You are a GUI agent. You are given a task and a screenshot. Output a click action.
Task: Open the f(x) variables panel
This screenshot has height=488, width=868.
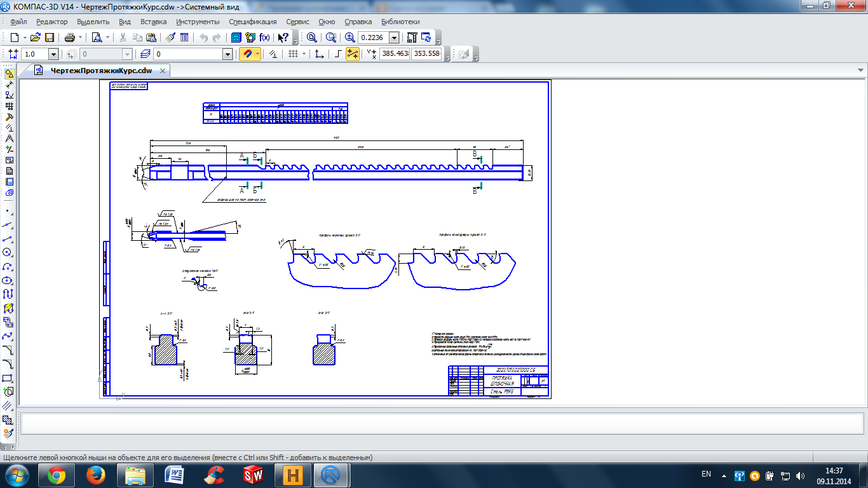[264, 37]
